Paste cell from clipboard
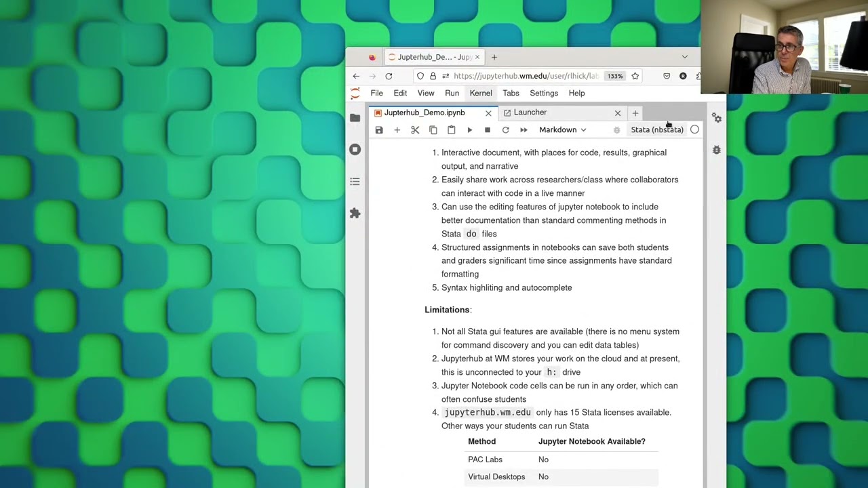Screen dimensions: 868x488 tap(451, 130)
